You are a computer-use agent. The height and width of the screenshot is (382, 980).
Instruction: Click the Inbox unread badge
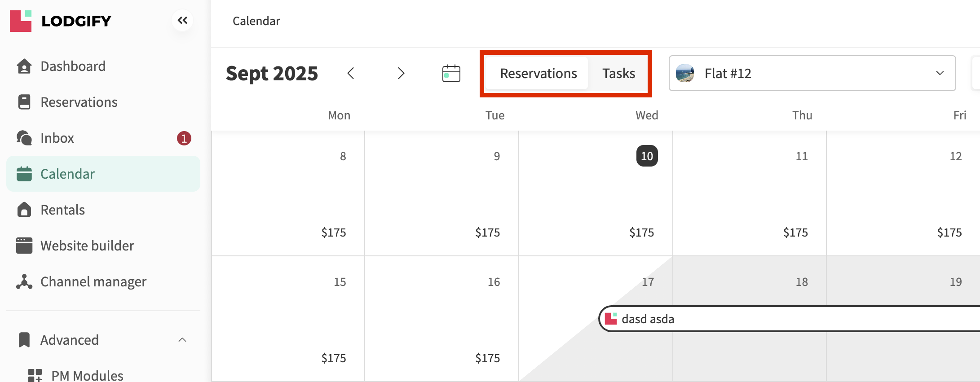point(184,138)
